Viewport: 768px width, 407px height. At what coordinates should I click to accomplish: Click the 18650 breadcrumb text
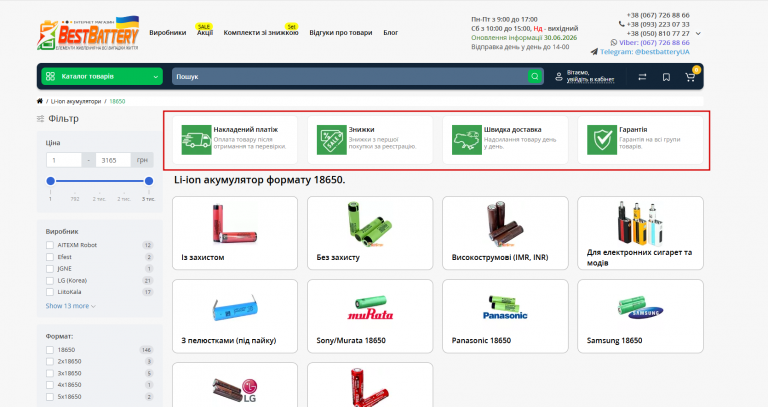click(117, 101)
